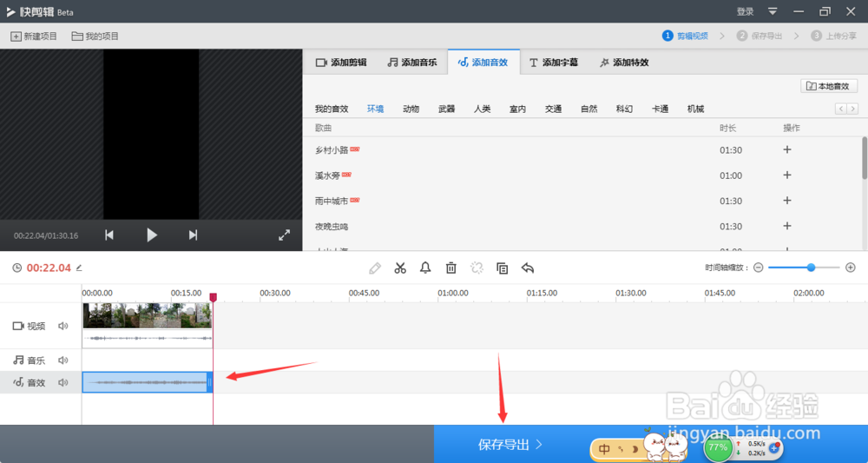868x463 pixels.
Task: Mute the 视频 track speaker
Action: pos(63,327)
